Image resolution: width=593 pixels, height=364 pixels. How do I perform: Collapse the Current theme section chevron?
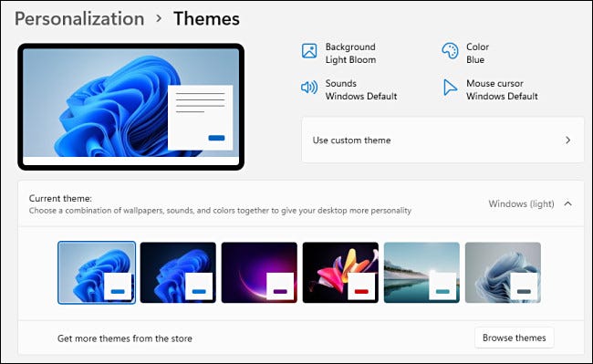pos(567,203)
